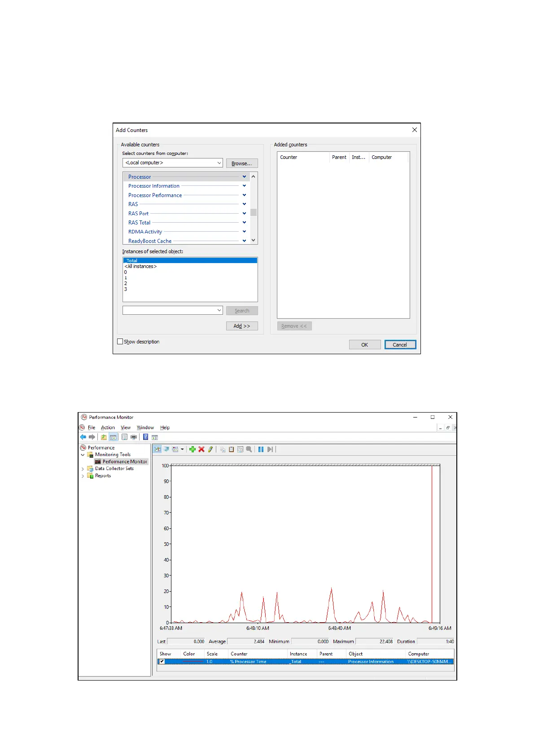Click the View Current Activity graph icon
Image resolution: width=534 pixels, height=756 pixels.
pyautogui.click(x=157, y=449)
